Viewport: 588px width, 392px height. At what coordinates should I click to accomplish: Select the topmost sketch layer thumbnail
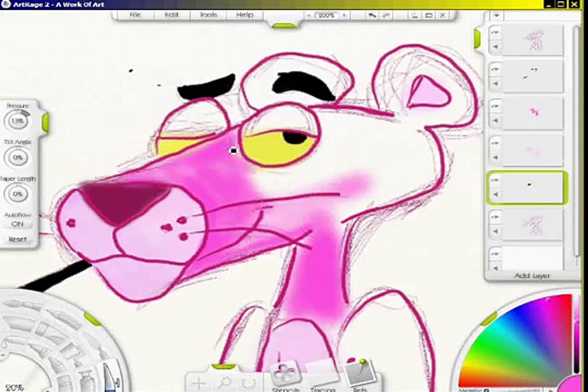[x=532, y=40]
